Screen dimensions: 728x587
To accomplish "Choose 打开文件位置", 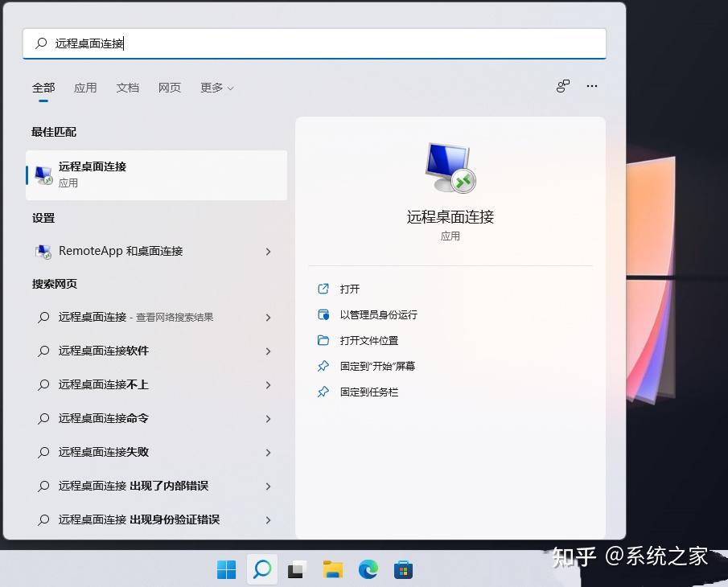I will tap(369, 341).
